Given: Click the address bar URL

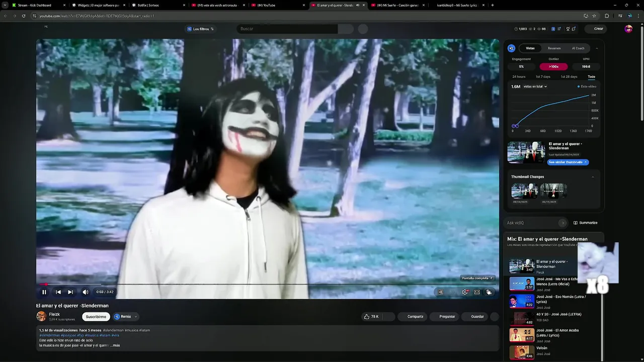Looking at the screenshot, I should click(x=97, y=16).
